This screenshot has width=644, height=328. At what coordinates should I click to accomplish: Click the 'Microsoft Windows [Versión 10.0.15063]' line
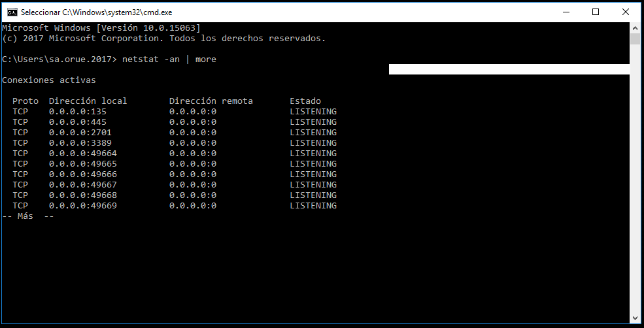click(x=101, y=28)
